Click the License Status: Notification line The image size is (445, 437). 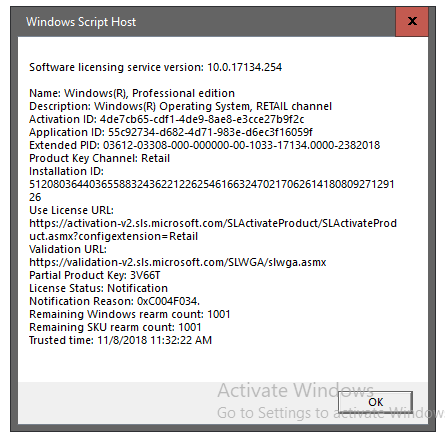coord(98,288)
